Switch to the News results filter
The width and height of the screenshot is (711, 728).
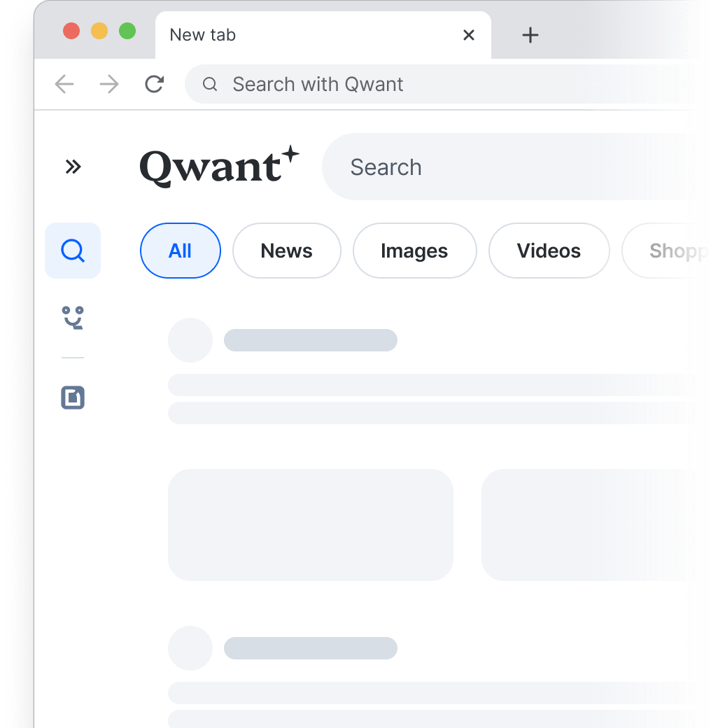tap(286, 251)
